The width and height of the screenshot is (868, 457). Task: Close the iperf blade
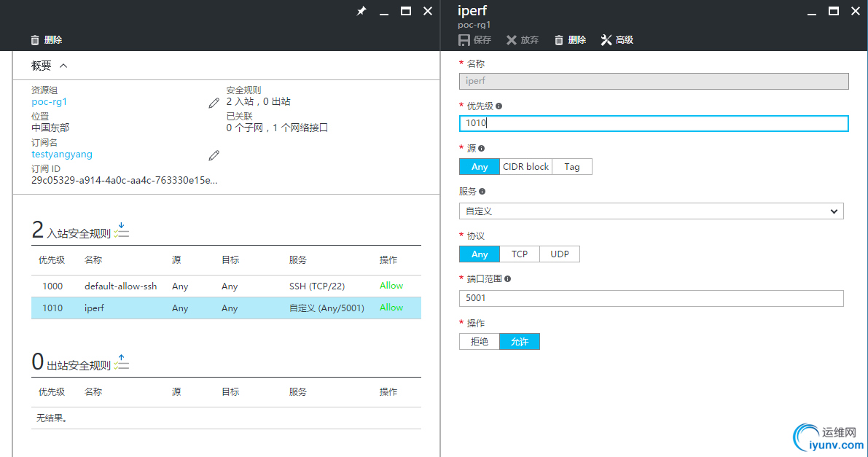pyautogui.click(x=856, y=11)
